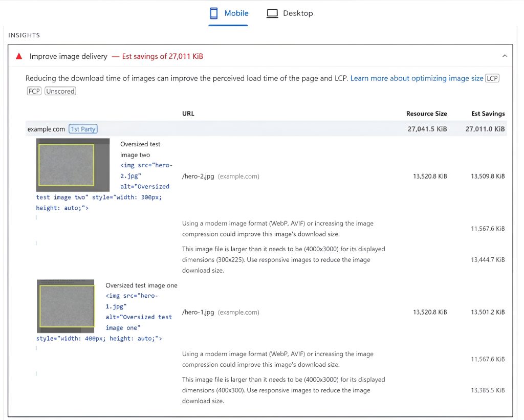Click the FCP metric badge
Image resolution: width=524 pixels, height=420 pixels.
click(34, 91)
